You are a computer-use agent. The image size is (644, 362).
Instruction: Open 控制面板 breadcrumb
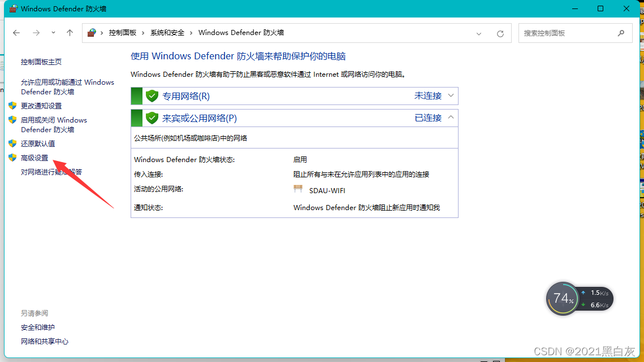(x=122, y=33)
